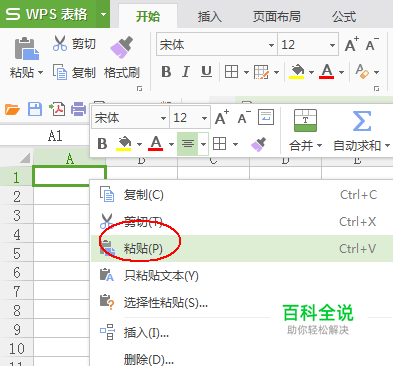This screenshot has height=366, width=393.
Task: Open mini toolbar font size dropdown
Action: pos(204,118)
